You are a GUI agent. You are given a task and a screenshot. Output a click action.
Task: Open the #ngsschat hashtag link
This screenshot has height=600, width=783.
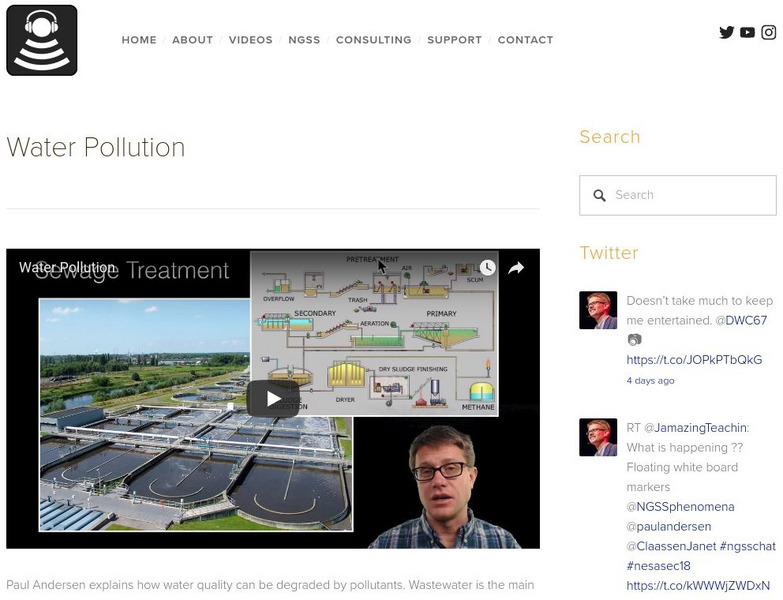coord(748,546)
